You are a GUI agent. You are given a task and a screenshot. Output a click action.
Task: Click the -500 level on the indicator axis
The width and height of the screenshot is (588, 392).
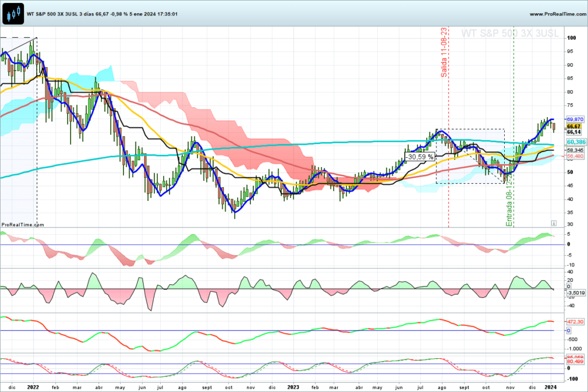tap(572, 340)
